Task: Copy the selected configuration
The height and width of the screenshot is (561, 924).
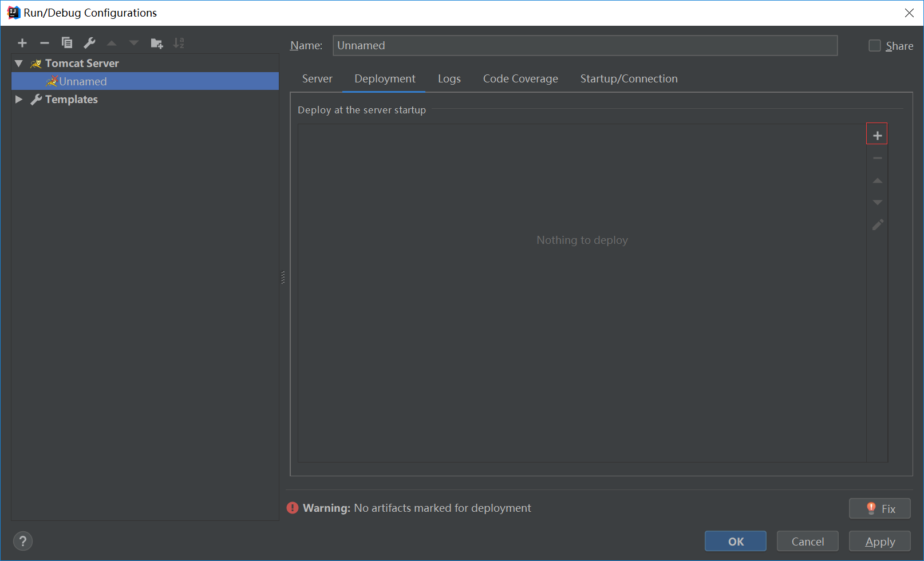Action: [x=67, y=43]
